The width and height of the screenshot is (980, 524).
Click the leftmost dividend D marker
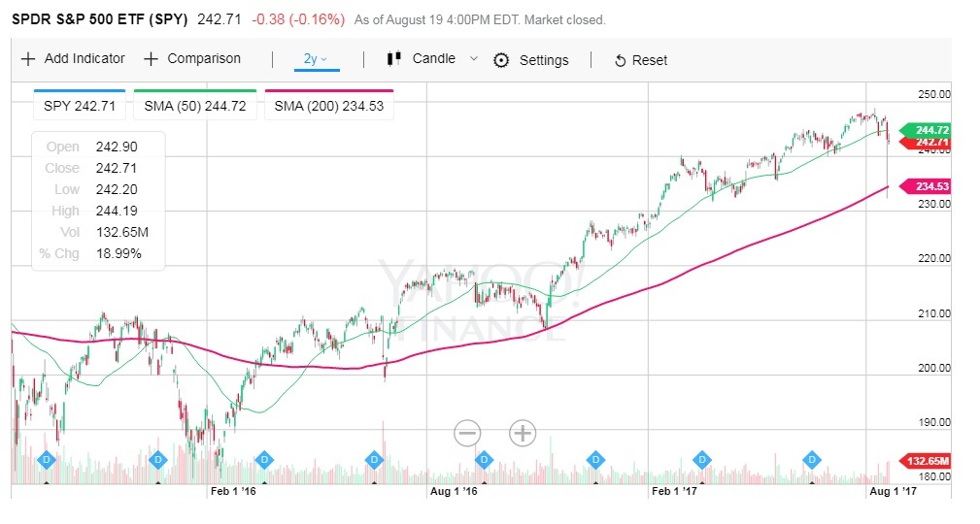tap(44, 459)
